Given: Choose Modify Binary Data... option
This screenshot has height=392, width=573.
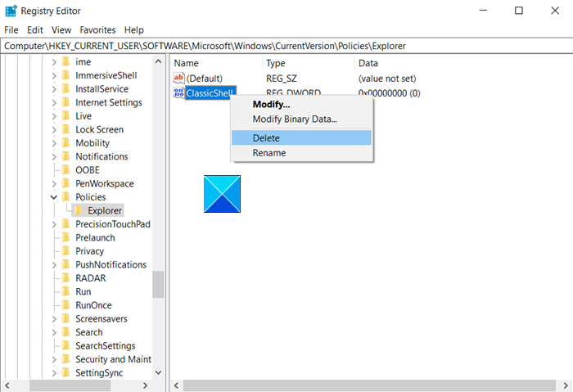Looking at the screenshot, I should coord(301,119).
